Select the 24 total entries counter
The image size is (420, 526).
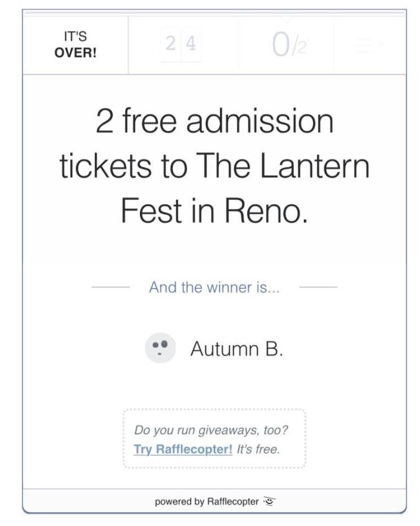181,45
